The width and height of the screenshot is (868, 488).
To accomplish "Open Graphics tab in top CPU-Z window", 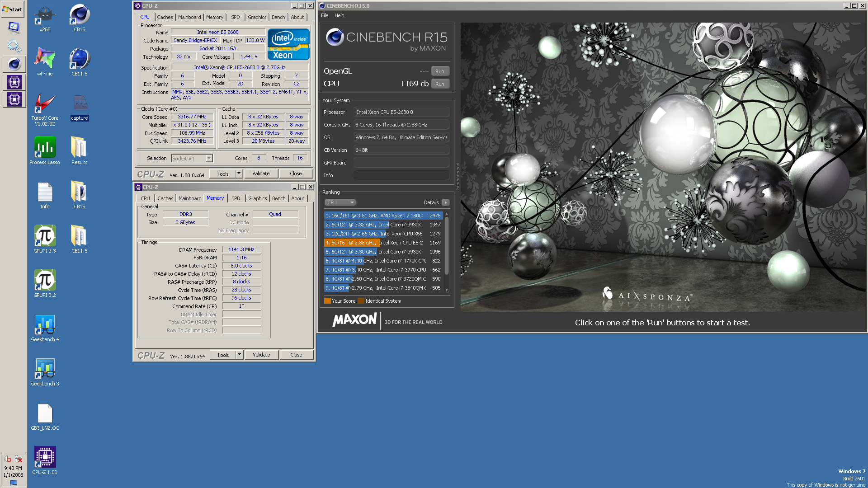I will pos(257,17).
